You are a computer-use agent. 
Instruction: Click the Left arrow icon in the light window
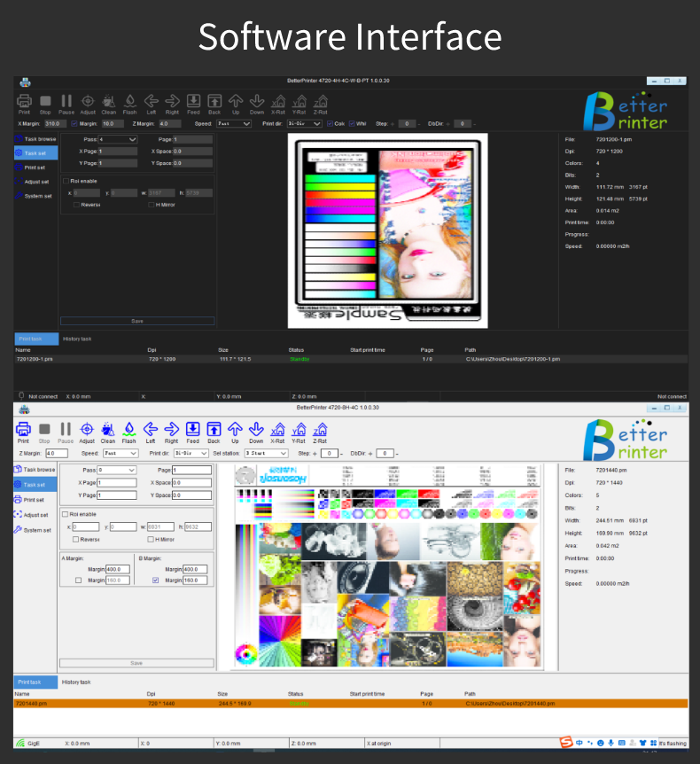pyautogui.click(x=151, y=429)
